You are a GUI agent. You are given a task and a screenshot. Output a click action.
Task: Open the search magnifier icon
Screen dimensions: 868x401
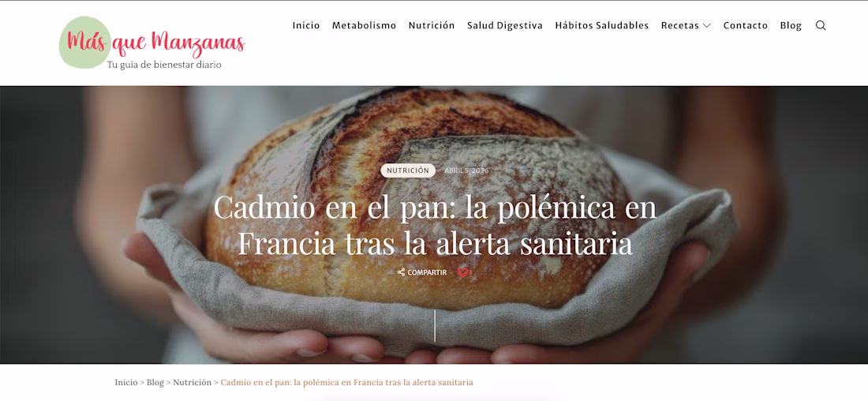[x=821, y=25]
